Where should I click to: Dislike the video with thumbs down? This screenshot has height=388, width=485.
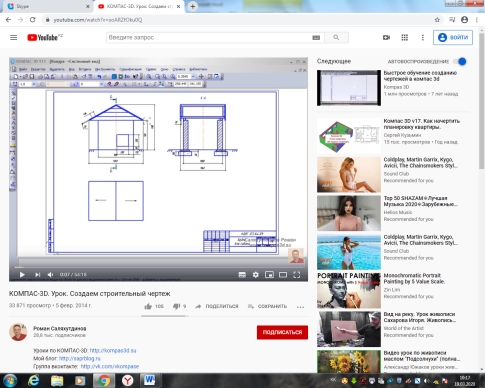point(176,306)
